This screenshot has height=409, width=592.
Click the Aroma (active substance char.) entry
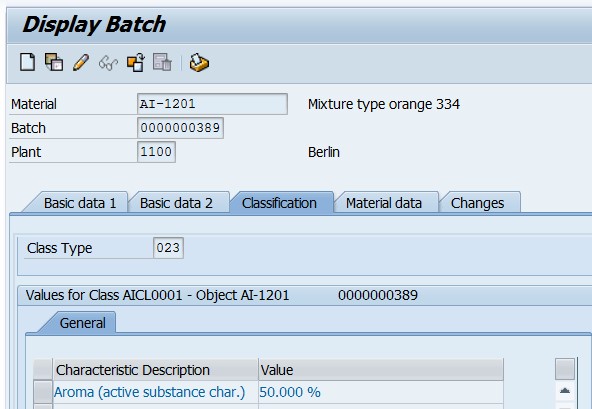(150, 392)
